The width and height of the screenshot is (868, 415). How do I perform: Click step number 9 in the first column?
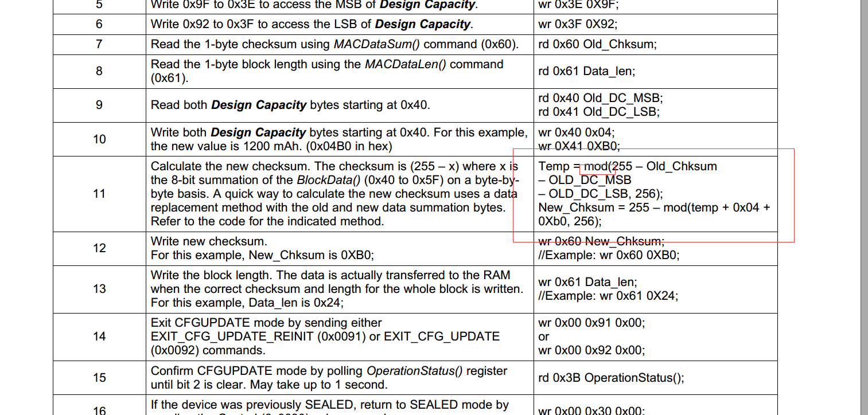tap(99, 105)
